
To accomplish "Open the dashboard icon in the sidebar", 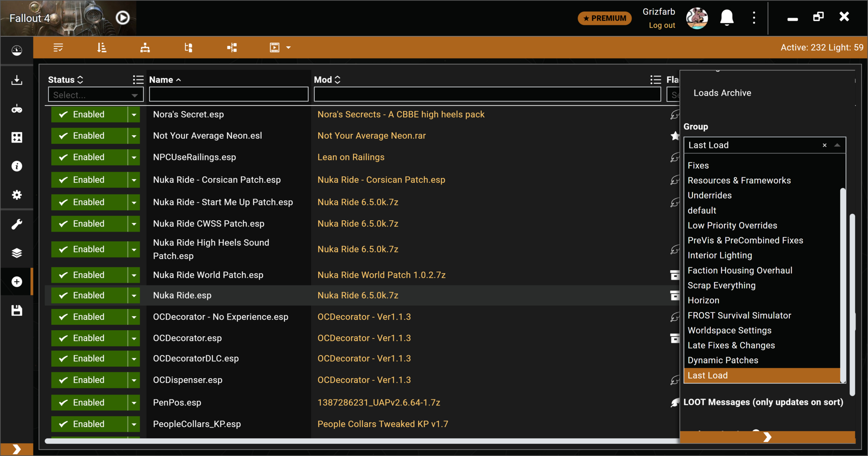I will click(x=17, y=50).
